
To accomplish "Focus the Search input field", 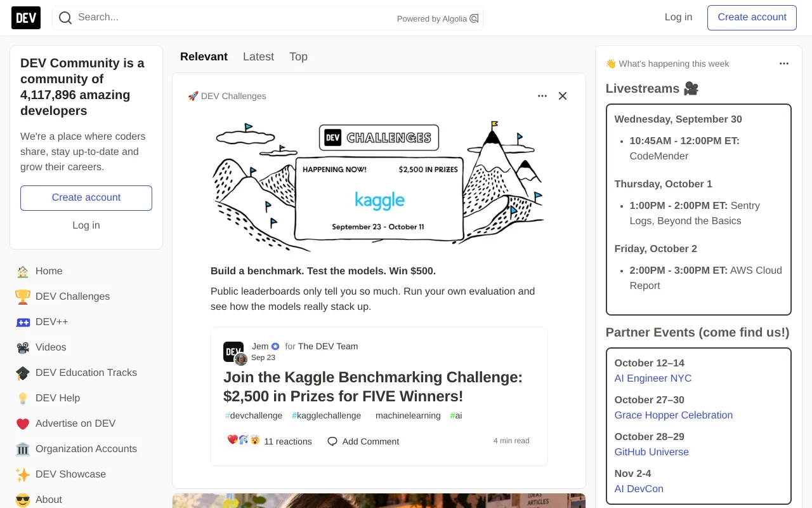I will click(235, 18).
